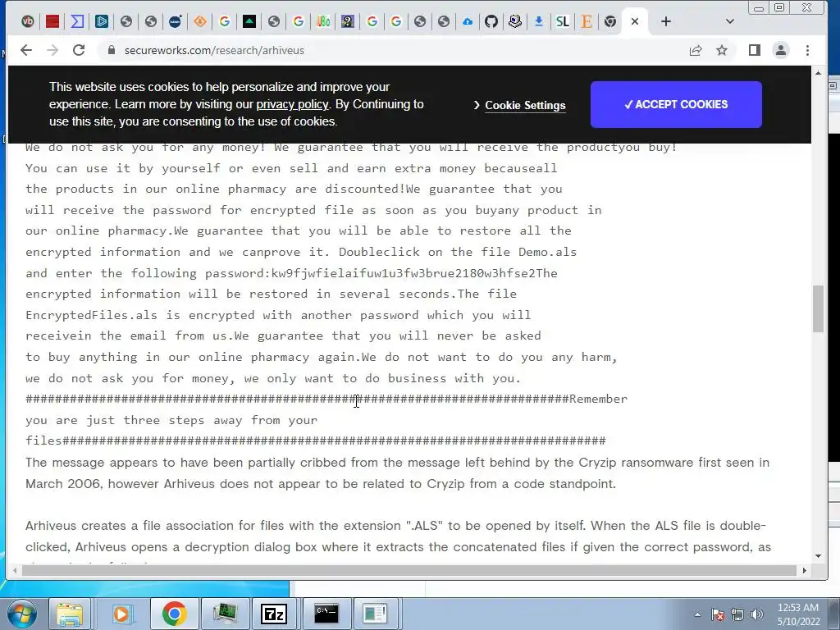840x630 pixels.
Task: Switch to the tab with the blue cloud favicon
Action: click(468, 21)
